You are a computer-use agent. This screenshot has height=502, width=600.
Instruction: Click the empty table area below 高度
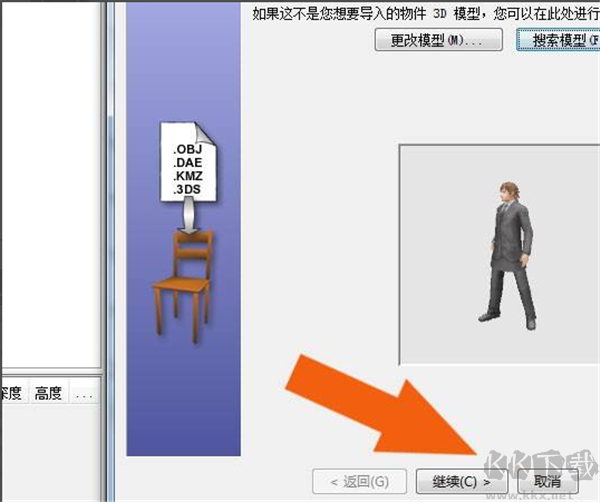pyautogui.click(x=48, y=450)
